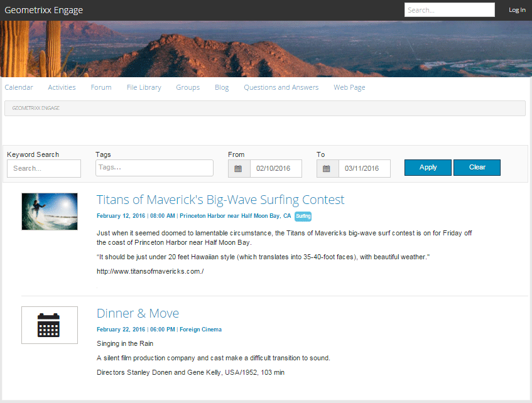Click the Princeton Harbor near Half Moon Bay location

(235, 216)
